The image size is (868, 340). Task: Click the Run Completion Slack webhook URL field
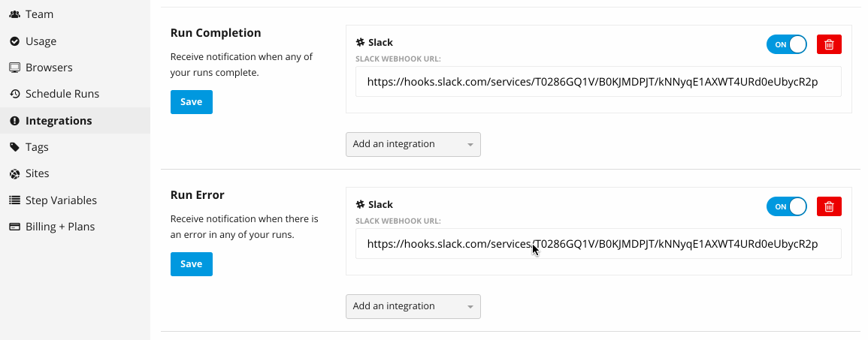pyautogui.click(x=598, y=82)
